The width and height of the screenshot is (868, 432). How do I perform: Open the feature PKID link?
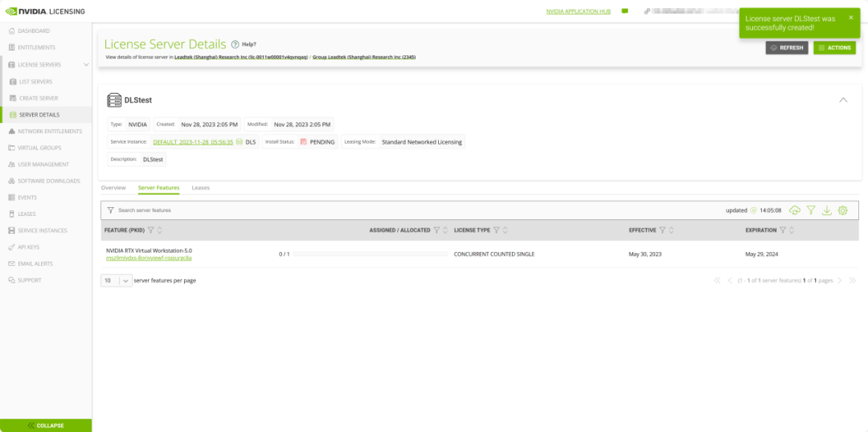(x=149, y=258)
